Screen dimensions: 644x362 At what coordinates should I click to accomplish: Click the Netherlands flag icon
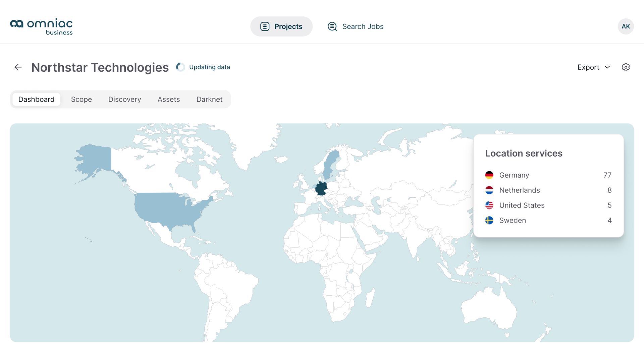point(489,190)
